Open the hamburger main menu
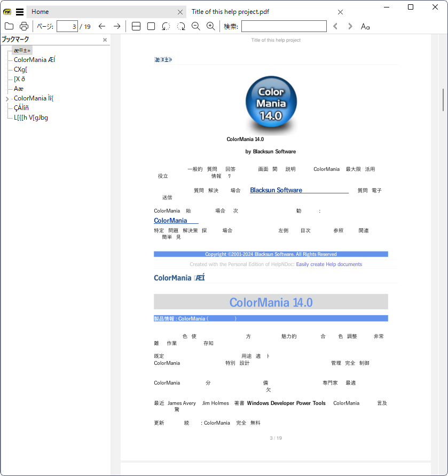 click(x=20, y=12)
